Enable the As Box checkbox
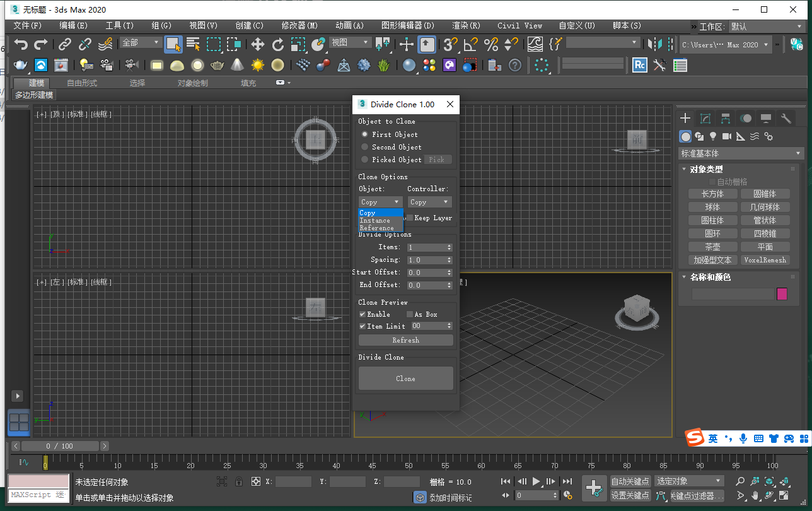812x511 pixels. [410, 314]
